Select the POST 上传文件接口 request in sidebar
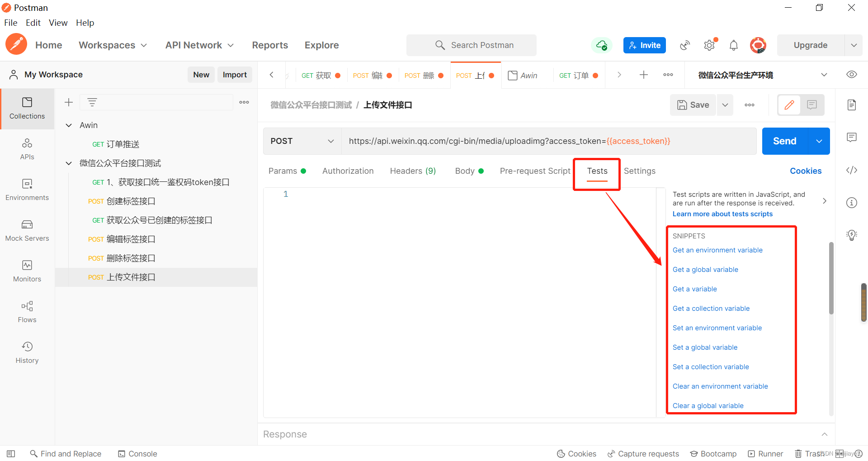868x461 pixels. [156, 277]
